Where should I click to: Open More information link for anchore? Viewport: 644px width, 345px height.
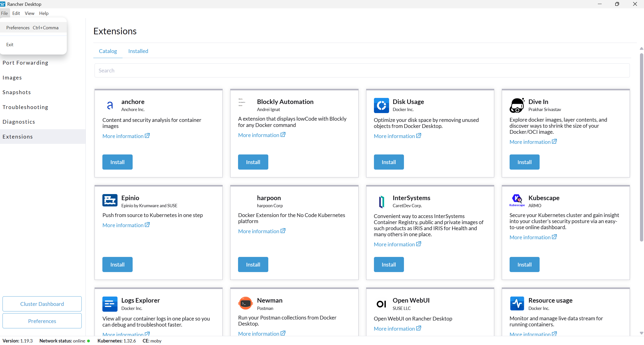[126, 136]
